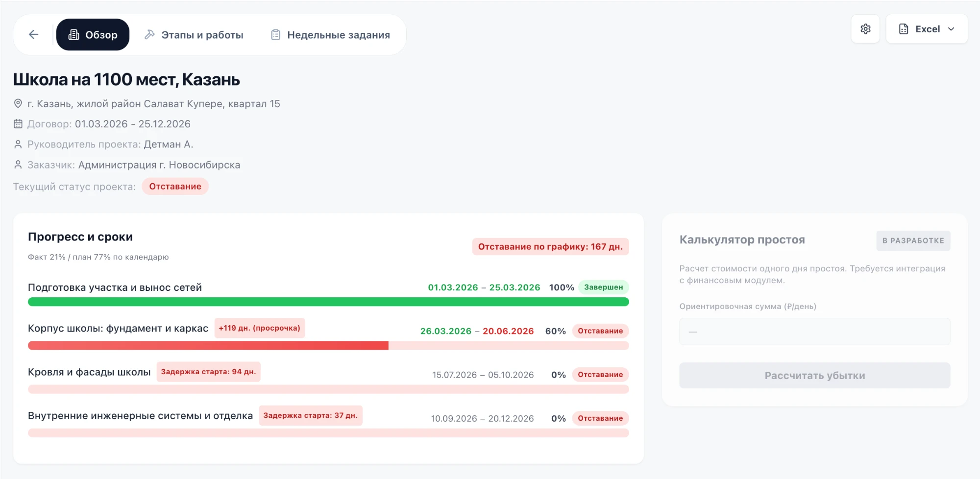Screen dimensions: 980x479
Task: Click Отставание badge in Корпус школы row
Action: pyautogui.click(x=600, y=331)
